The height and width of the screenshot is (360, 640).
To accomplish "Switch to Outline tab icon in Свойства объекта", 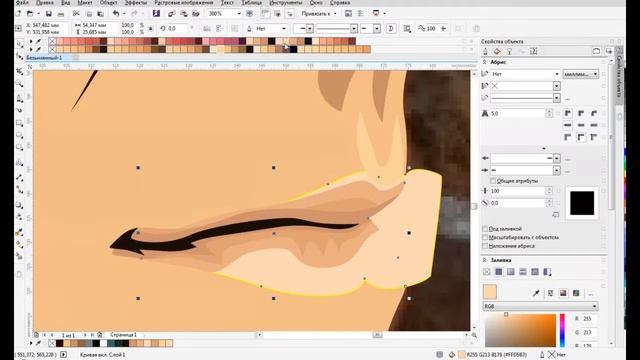I will coord(485,51).
